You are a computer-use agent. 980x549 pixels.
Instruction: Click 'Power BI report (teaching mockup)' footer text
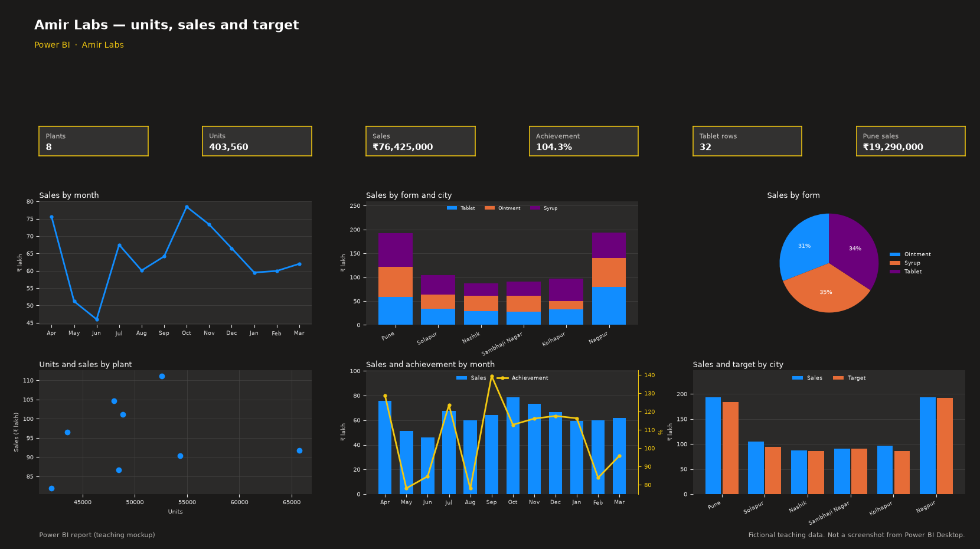tap(97, 535)
